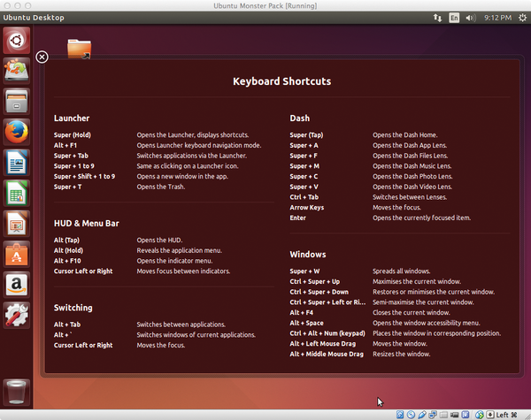Click the VirtualBox keyboard capture arrow icon
531x420 pixels.
[x=490, y=414]
